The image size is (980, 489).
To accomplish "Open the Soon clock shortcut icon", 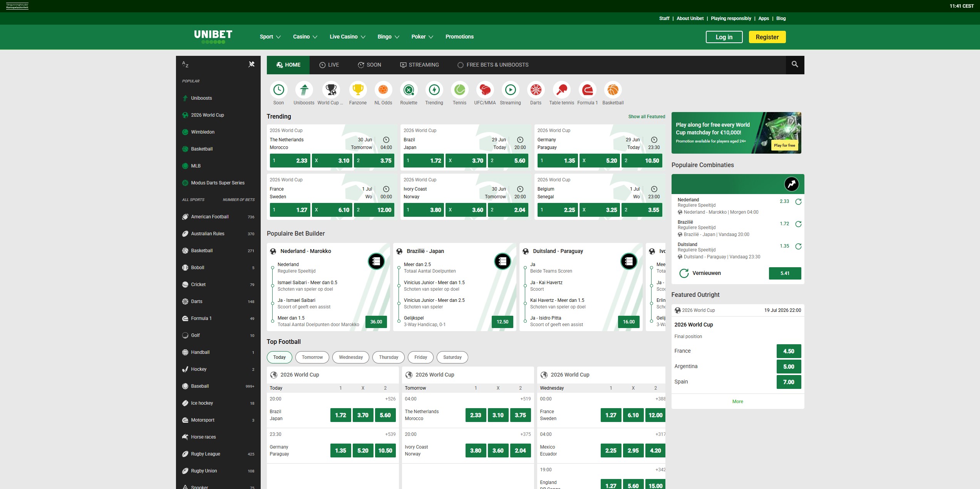I will [278, 90].
